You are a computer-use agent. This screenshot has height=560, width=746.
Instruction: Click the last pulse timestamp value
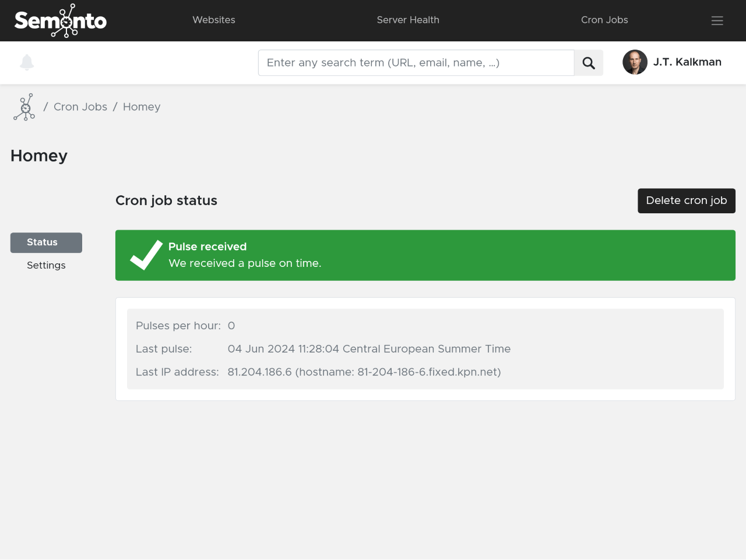[x=369, y=349]
